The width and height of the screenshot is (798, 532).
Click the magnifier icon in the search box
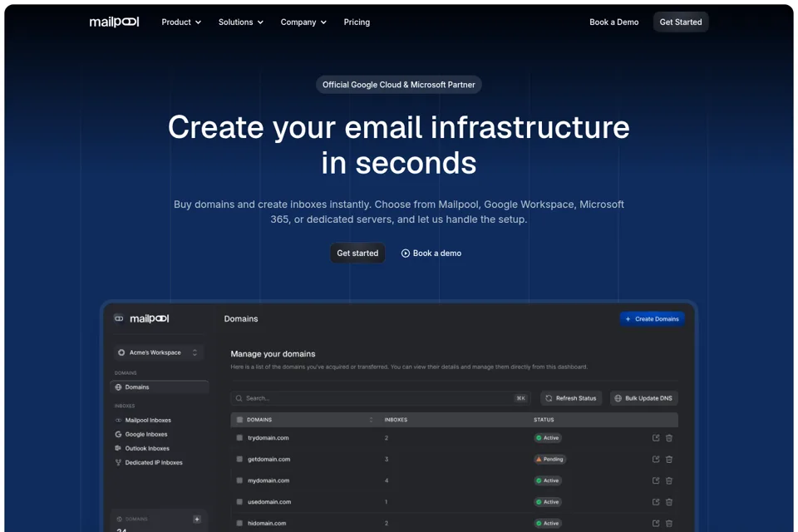(239, 398)
